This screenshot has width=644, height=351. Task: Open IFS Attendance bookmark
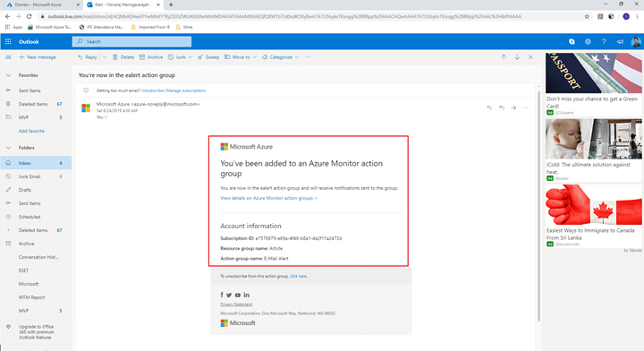(101, 27)
